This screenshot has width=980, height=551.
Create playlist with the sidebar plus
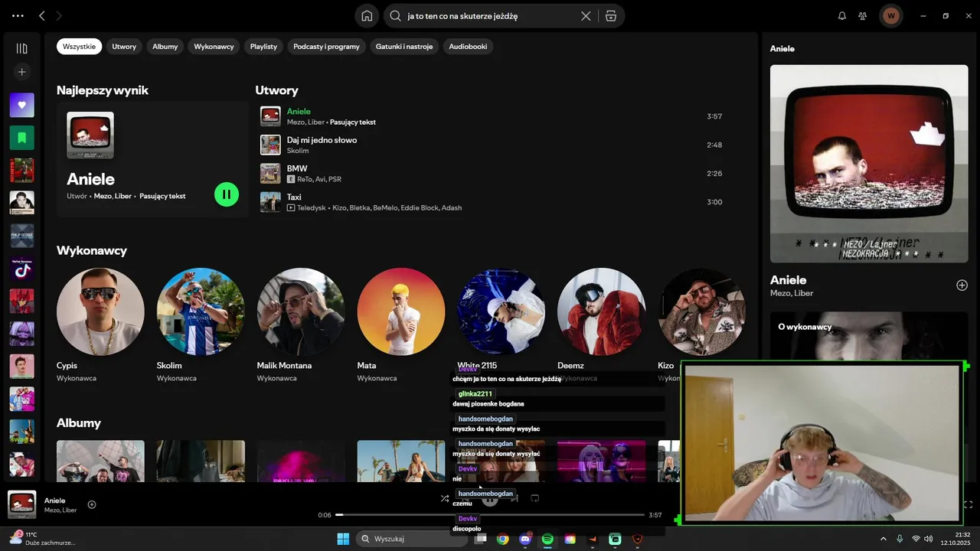21,72
